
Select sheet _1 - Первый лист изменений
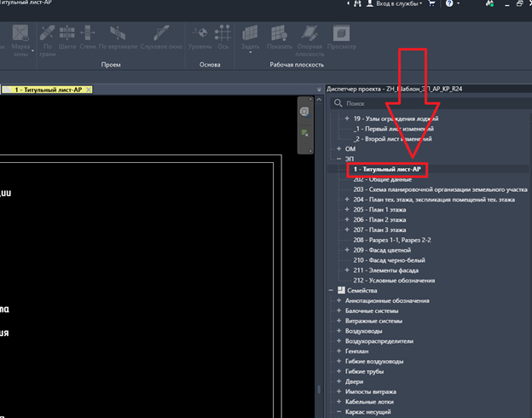[393, 129]
